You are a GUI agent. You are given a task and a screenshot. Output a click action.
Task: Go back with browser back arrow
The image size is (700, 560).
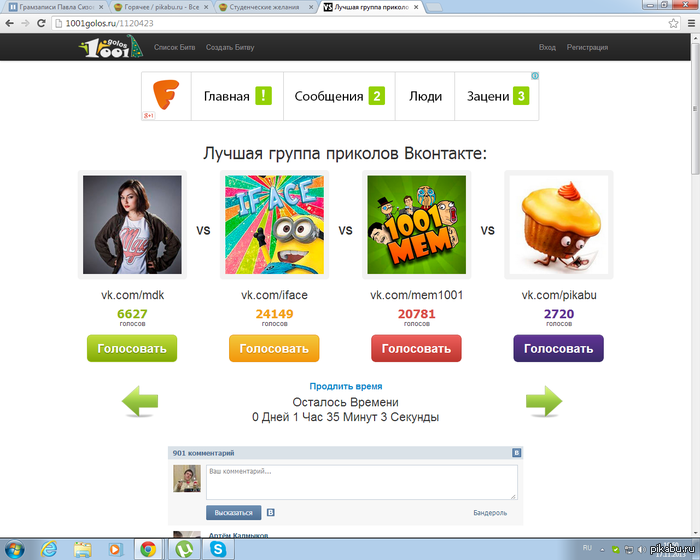(9, 23)
